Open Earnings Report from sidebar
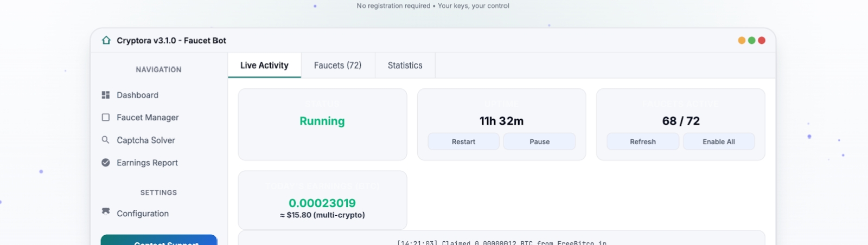Screen dimensions: 868x245 click(x=147, y=163)
